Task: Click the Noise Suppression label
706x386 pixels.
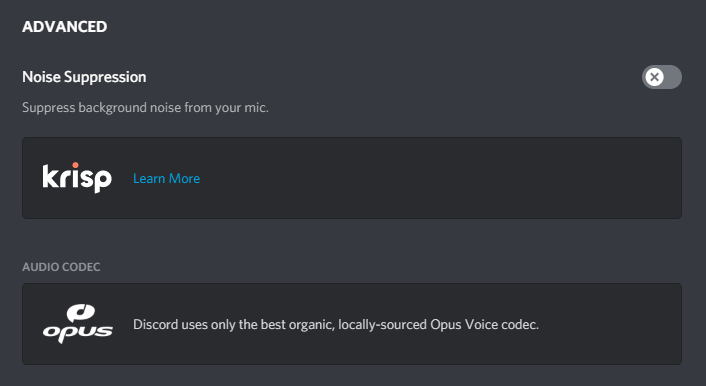Action: tap(84, 77)
